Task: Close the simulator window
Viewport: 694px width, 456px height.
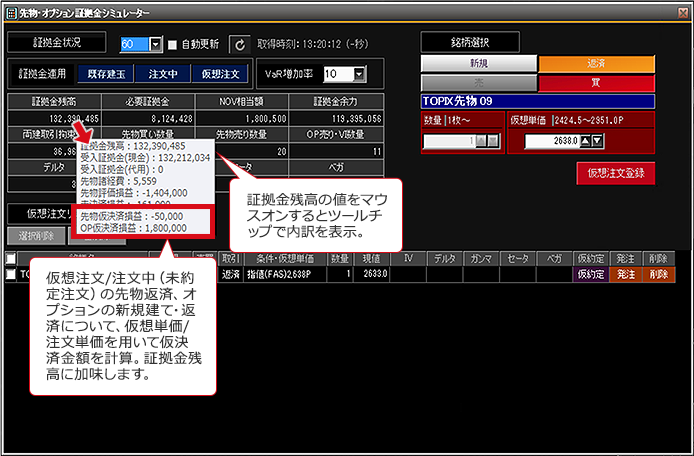Action: pos(683,13)
